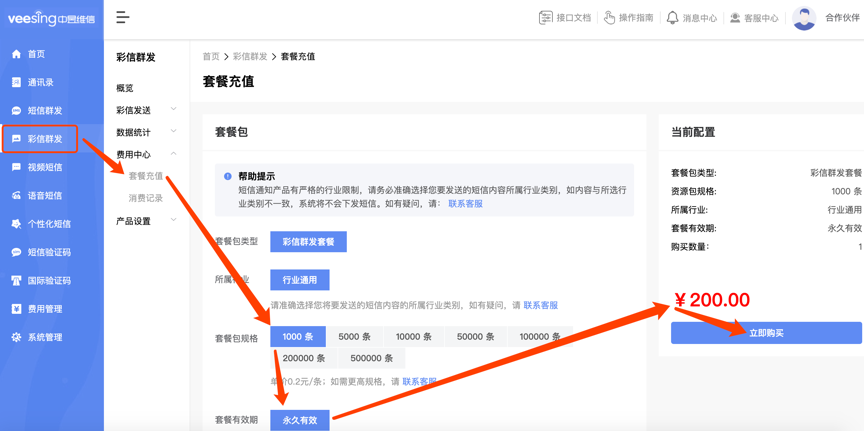Click the picture message icon beside 彩信群发

click(17, 139)
